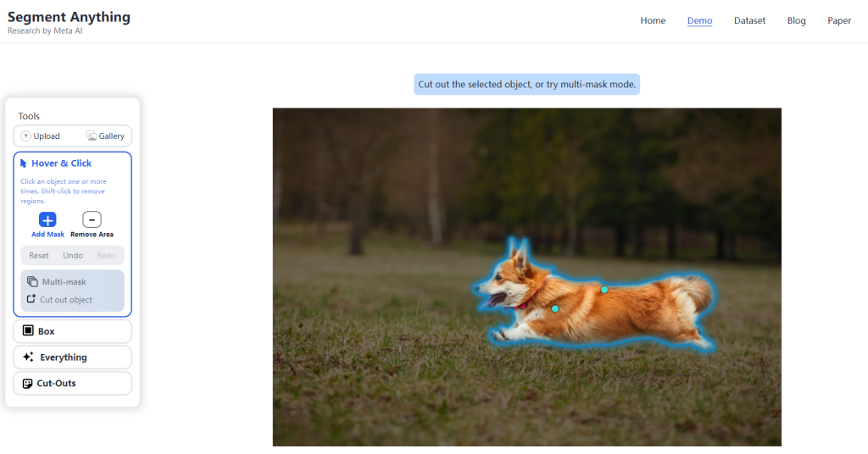868x454 pixels.
Task: Click the Upload arrow icon
Action: tap(25, 136)
